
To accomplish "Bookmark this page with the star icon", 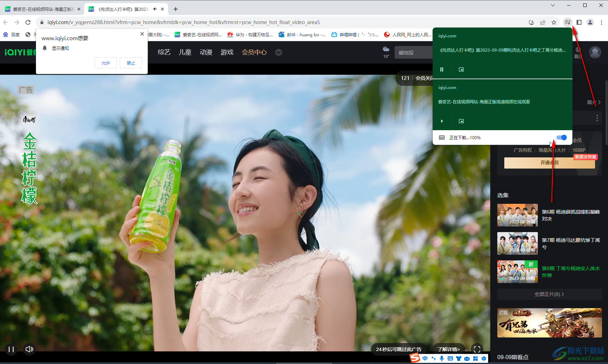I will [554, 22].
